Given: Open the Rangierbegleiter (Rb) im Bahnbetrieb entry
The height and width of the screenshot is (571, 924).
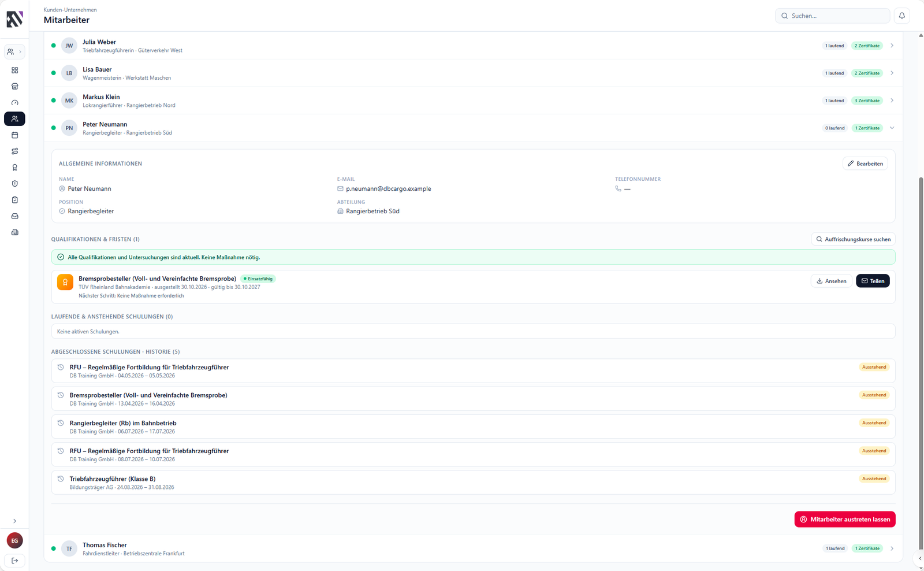Looking at the screenshot, I should point(473,427).
